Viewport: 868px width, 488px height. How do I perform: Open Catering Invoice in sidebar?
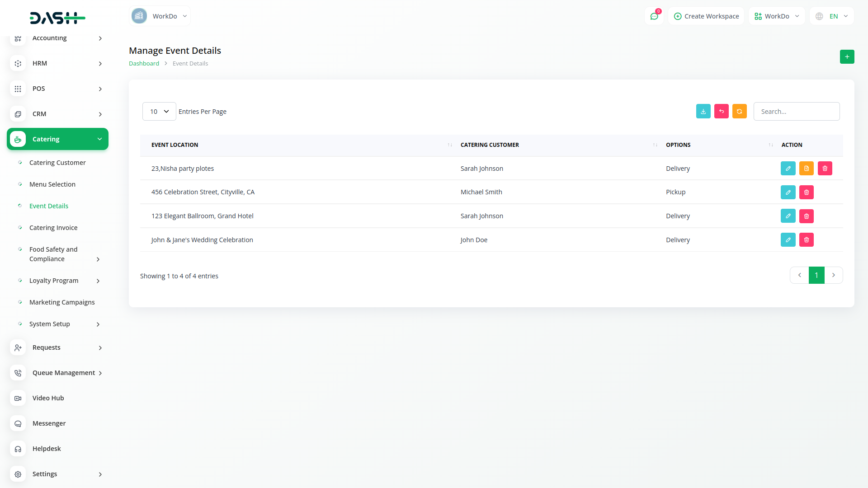click(x=53, y=228)
